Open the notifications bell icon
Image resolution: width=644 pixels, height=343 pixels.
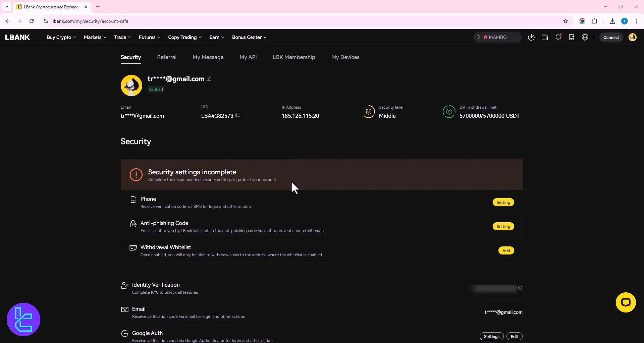point(558,37)
